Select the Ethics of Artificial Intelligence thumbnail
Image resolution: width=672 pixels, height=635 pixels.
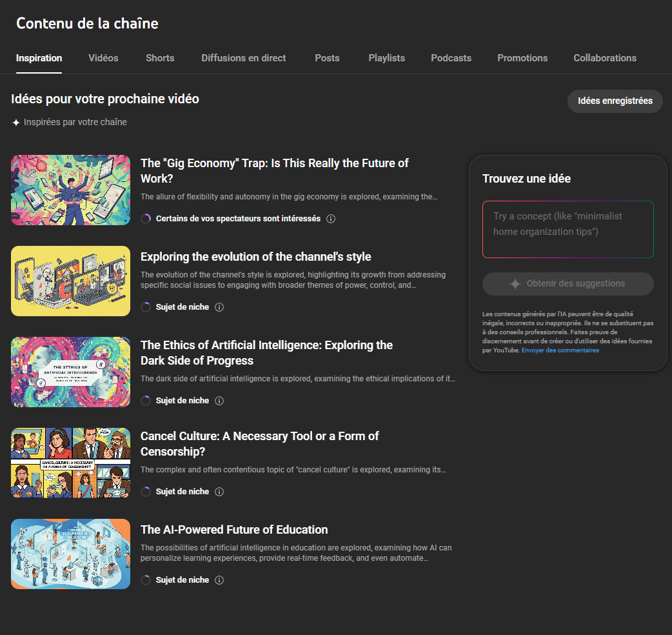tap(71, 372)
